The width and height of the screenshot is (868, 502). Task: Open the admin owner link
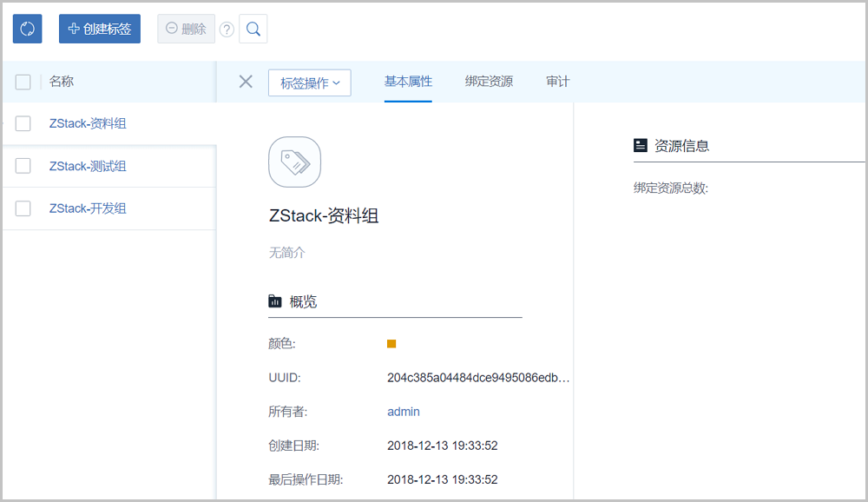404,412
